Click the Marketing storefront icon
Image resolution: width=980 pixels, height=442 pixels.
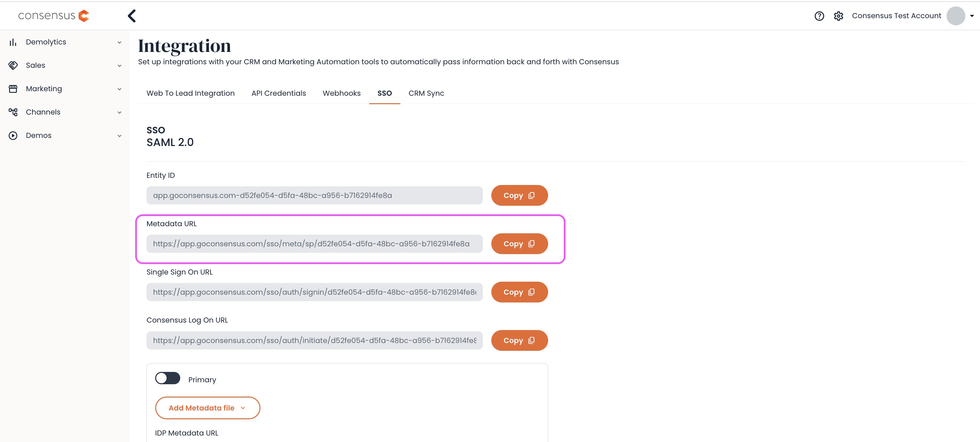click(x=13, y=89)
